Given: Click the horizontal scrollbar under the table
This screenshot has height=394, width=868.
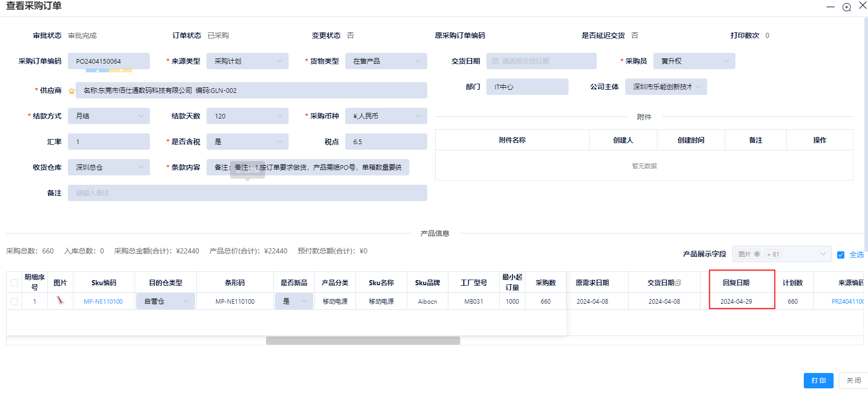Looking at the screenshot, I should pyautogui.click(x=363, y=341).
